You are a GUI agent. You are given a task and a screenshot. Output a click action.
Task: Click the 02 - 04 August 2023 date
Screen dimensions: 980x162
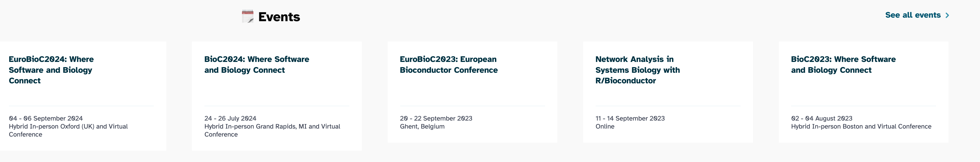coord(821,118)
